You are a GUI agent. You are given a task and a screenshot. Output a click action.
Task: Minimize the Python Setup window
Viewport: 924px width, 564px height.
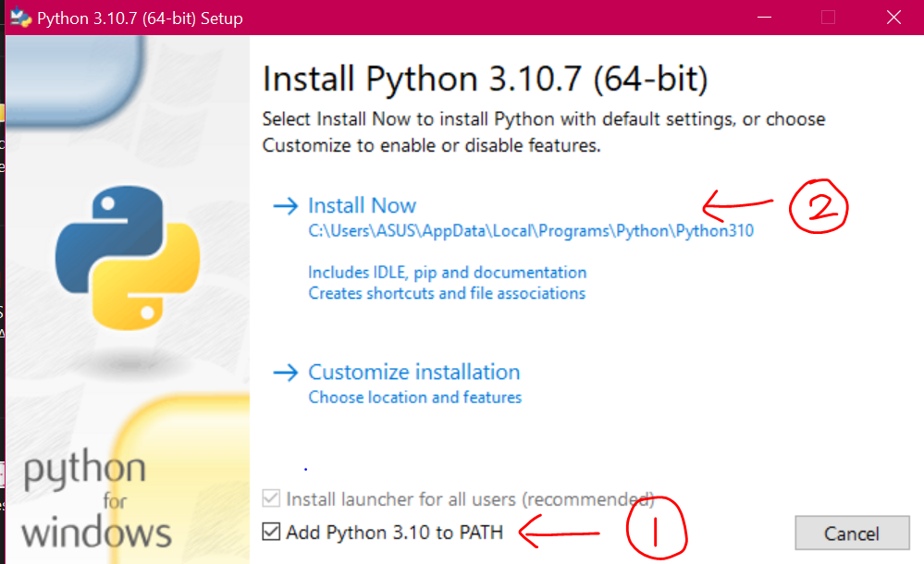click(x=764, y=18)
